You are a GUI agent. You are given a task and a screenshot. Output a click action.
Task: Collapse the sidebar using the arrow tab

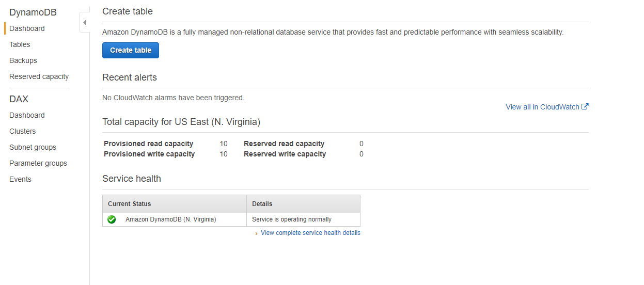(84, 23)
